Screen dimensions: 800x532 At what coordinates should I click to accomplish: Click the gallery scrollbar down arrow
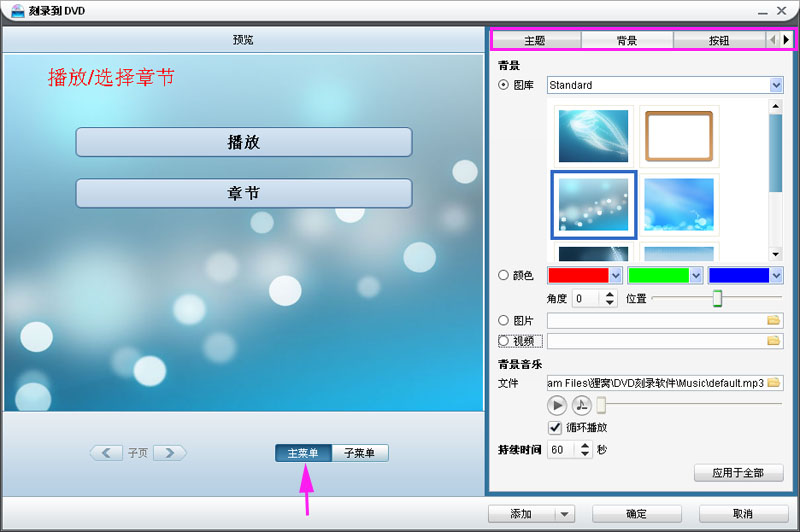[x=776, y=254]
